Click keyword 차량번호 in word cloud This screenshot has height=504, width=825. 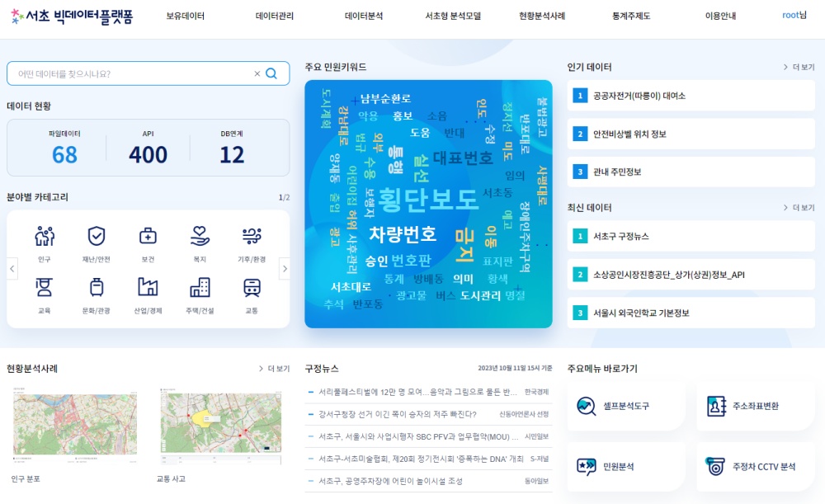403,234
